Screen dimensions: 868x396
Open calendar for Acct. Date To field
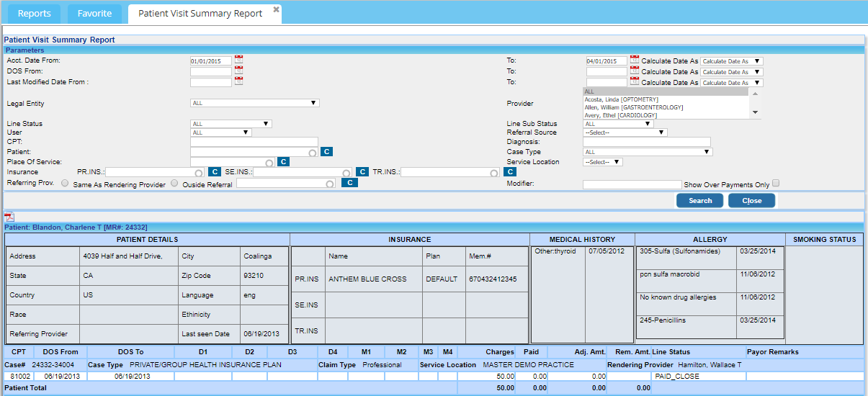point(635,60)
